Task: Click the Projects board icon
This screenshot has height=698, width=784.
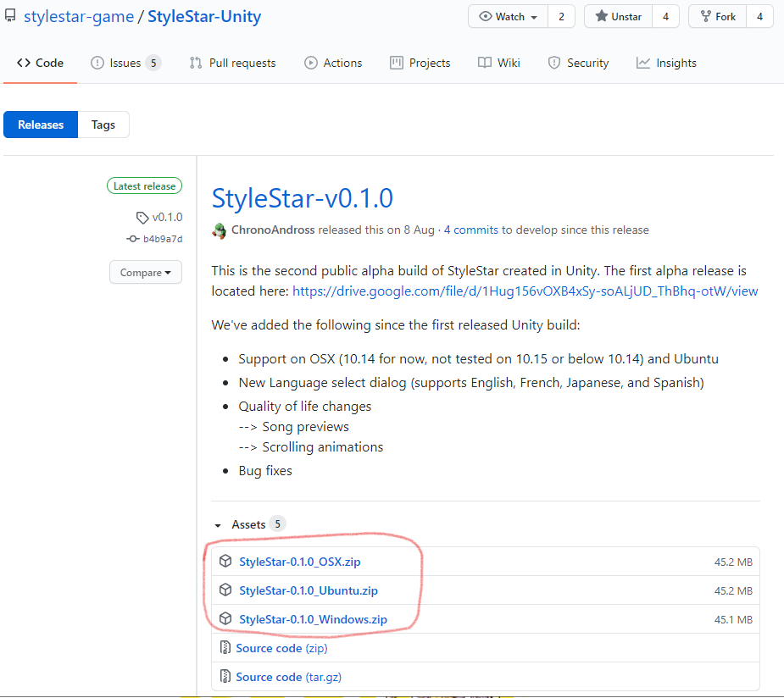Action: (397, 63)
